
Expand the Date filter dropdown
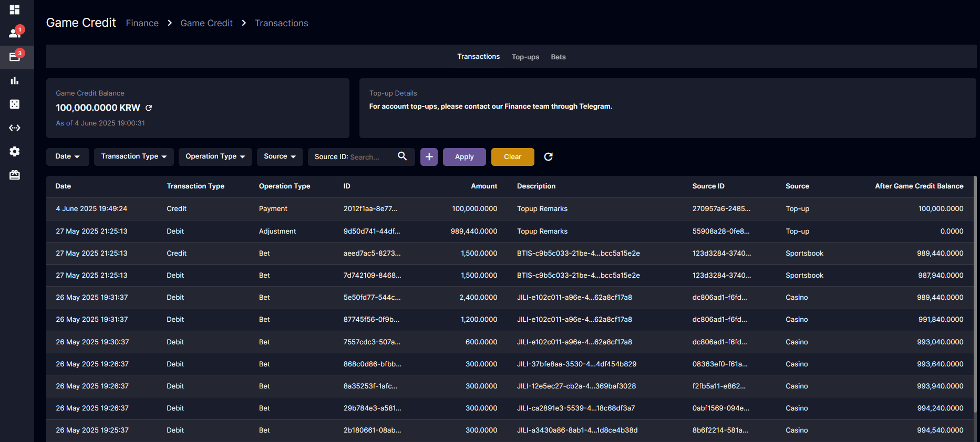pyautogui.click(x=68, y=156)
